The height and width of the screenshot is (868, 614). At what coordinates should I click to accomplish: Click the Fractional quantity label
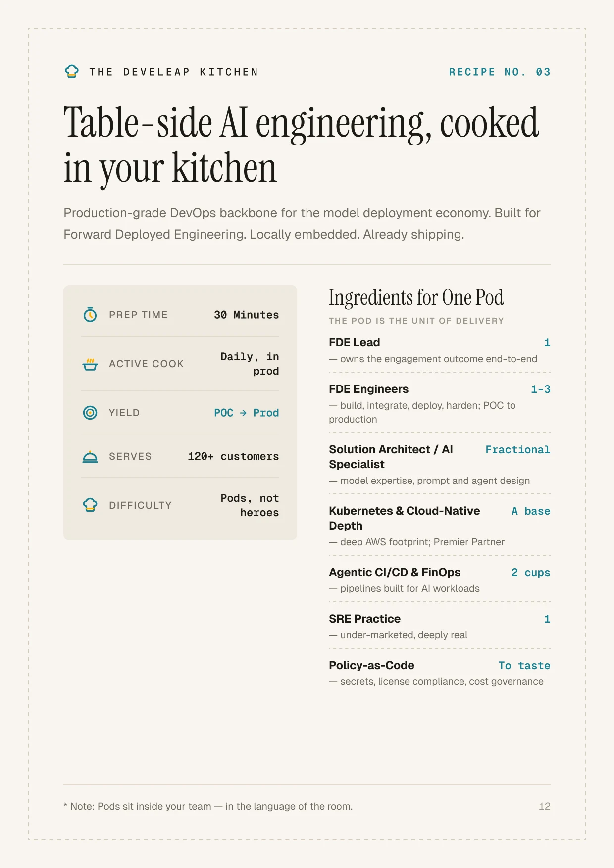(517, 450)
